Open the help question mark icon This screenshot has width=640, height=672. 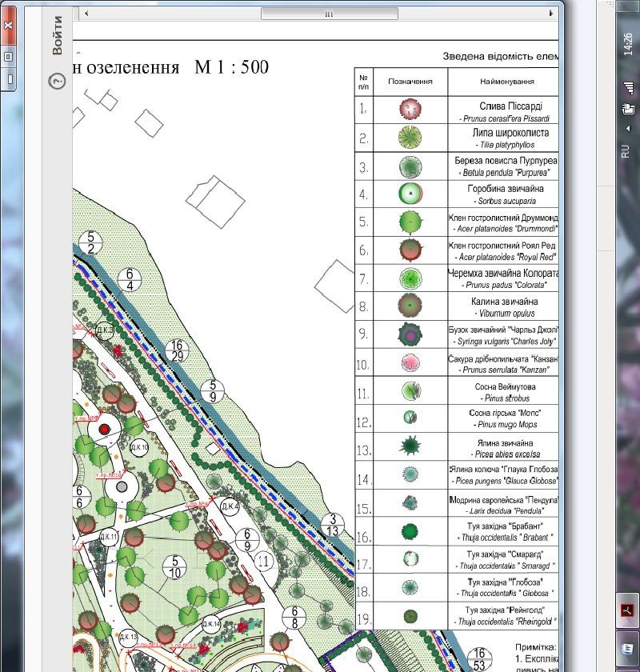pos(57,81)
